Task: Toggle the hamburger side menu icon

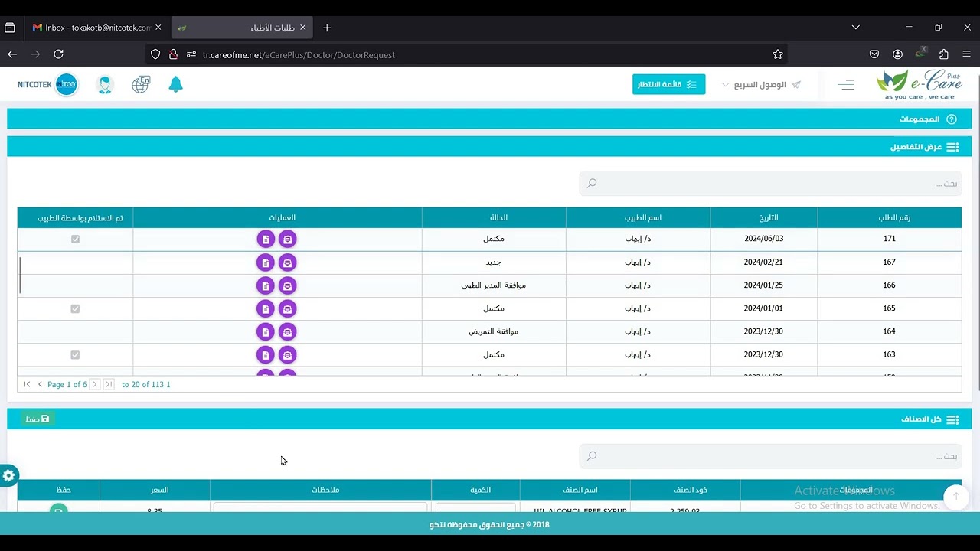Action: pyautogui.click(x=846, y=84)
